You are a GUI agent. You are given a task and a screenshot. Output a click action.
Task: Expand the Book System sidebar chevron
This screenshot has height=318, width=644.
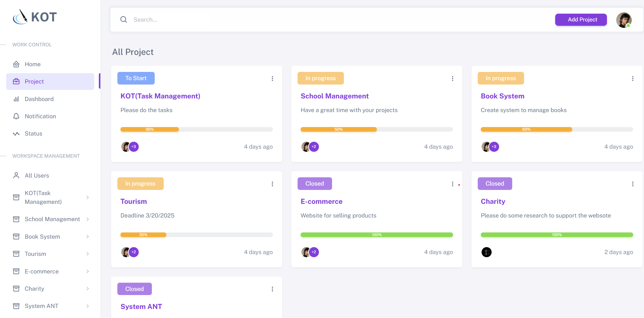click(x=88, y=237)
